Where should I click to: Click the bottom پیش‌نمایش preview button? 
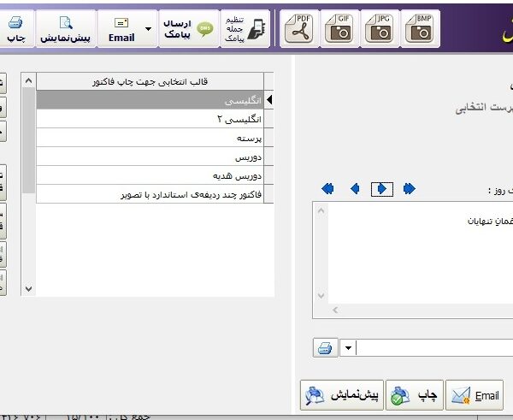click(341, 395)
